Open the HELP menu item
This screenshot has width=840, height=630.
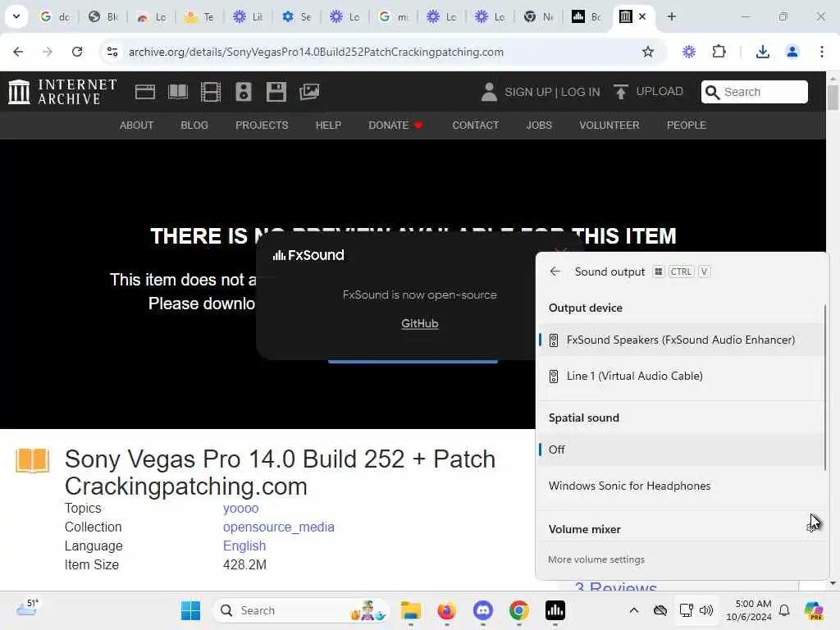(328, 126)
